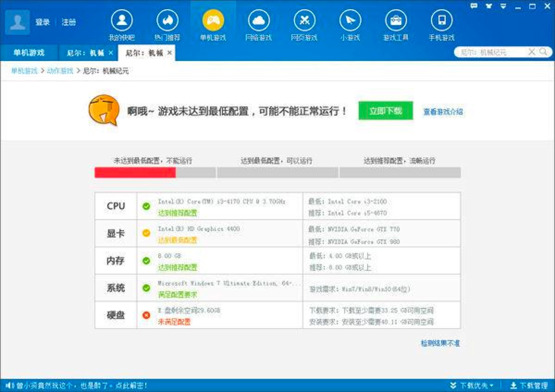This screenshot has height=392, width=555.
Task: Open 小游戏 mini games section
Action: pyautogui.click(x=350, y=25)
